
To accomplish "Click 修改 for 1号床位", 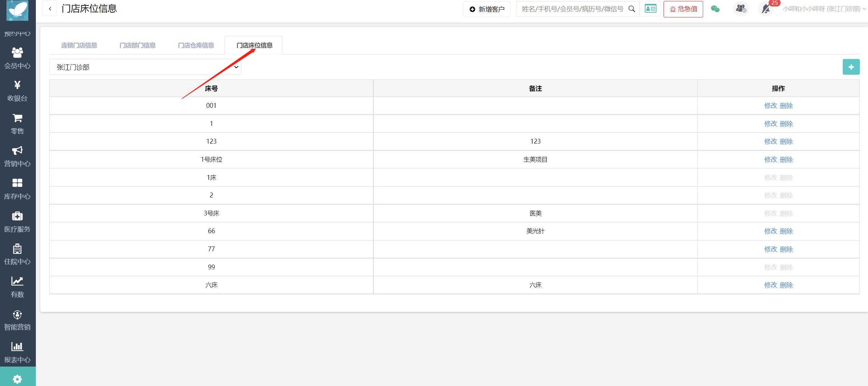I will (770, 160).
